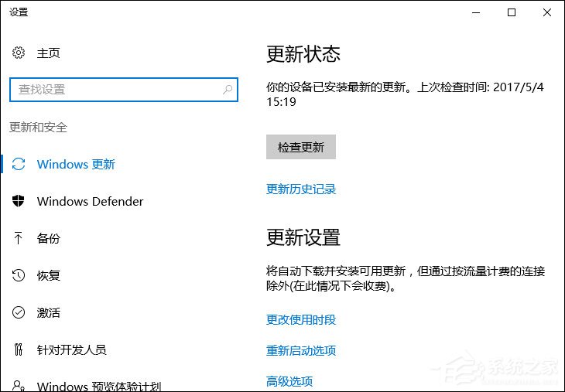Click the 检查更新 button
The height and width of the screenshot is (392, 565).
click(301, 147)
